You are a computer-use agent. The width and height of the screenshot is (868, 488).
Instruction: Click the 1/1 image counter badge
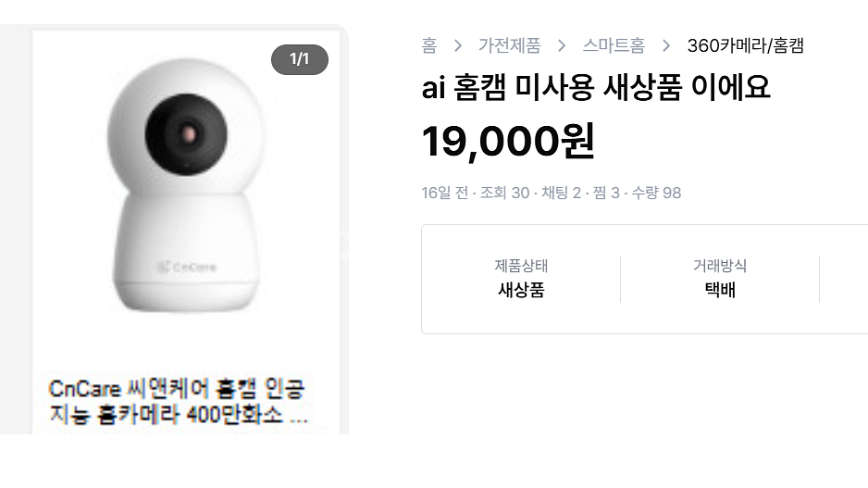pos(299,60)
